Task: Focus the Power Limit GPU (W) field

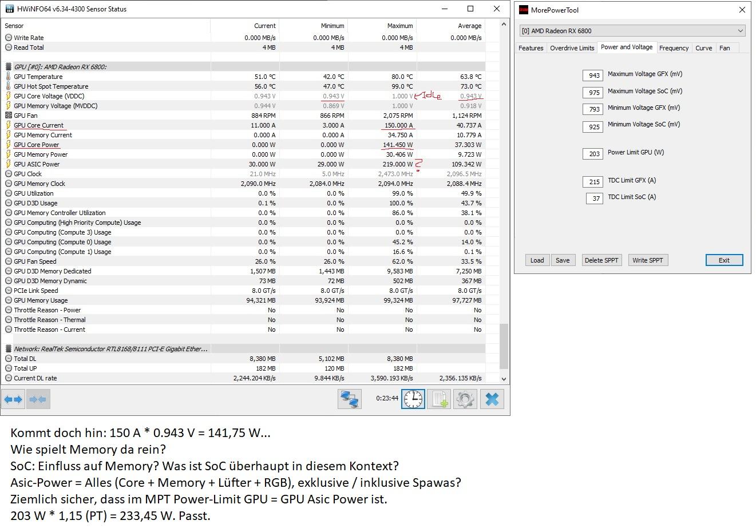Action: pos(593,154)
